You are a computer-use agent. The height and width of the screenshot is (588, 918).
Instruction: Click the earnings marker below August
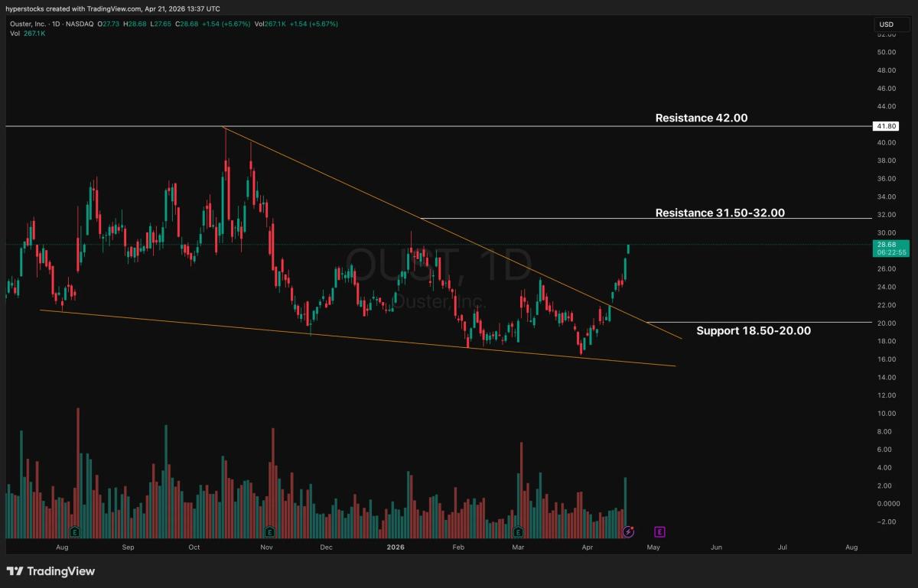75,531
